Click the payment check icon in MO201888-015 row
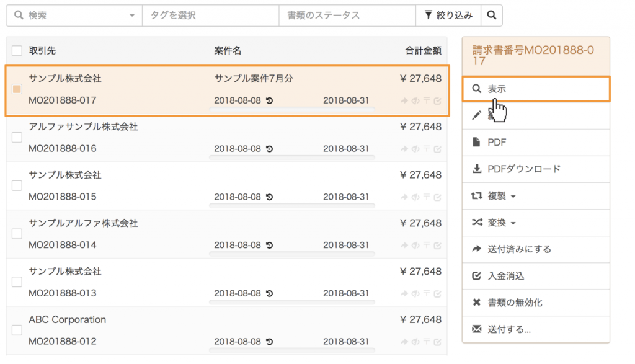635x364 pixels. (438, 197)
